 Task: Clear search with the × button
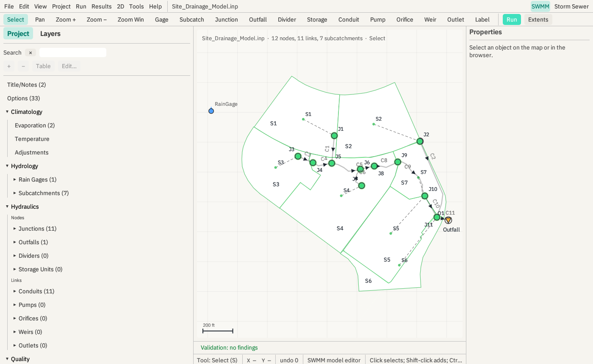tap(30, 52)
